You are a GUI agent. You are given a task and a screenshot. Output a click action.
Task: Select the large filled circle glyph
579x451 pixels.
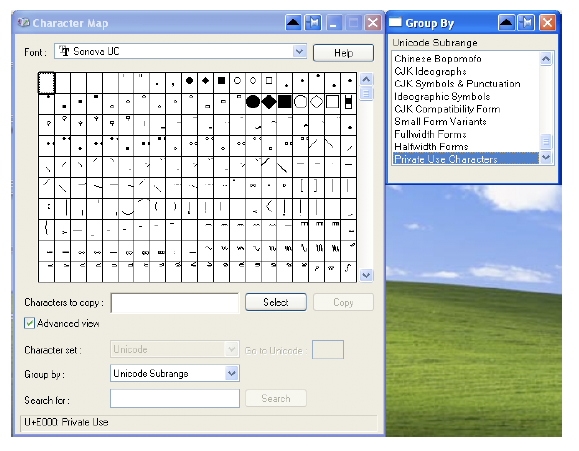(253, 102)
